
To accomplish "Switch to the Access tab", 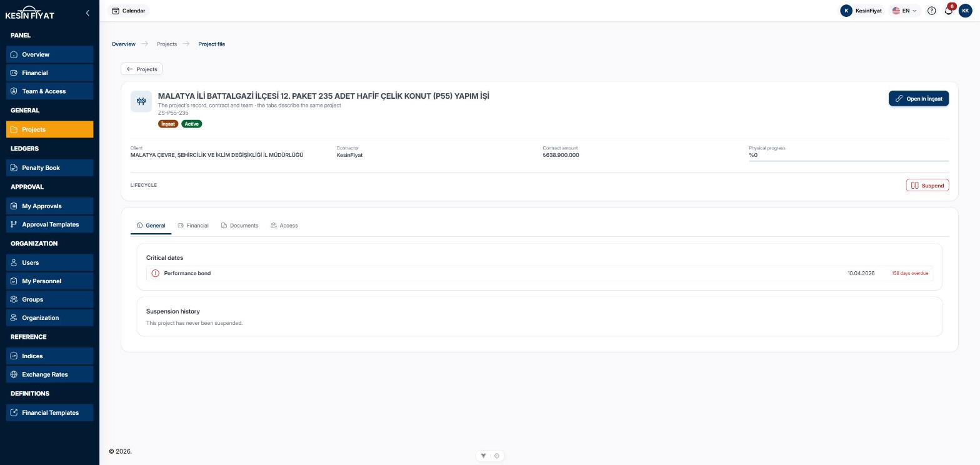I will point(284,226).
